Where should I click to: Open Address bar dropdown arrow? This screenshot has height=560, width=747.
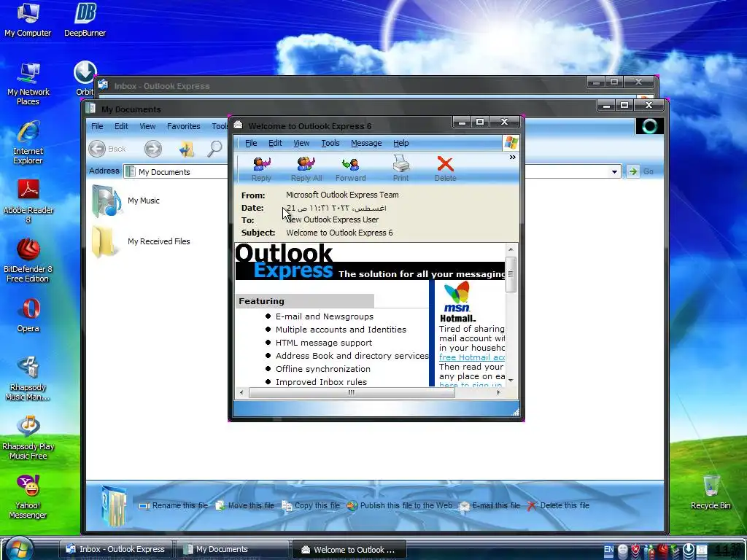[x=614, y=172]
